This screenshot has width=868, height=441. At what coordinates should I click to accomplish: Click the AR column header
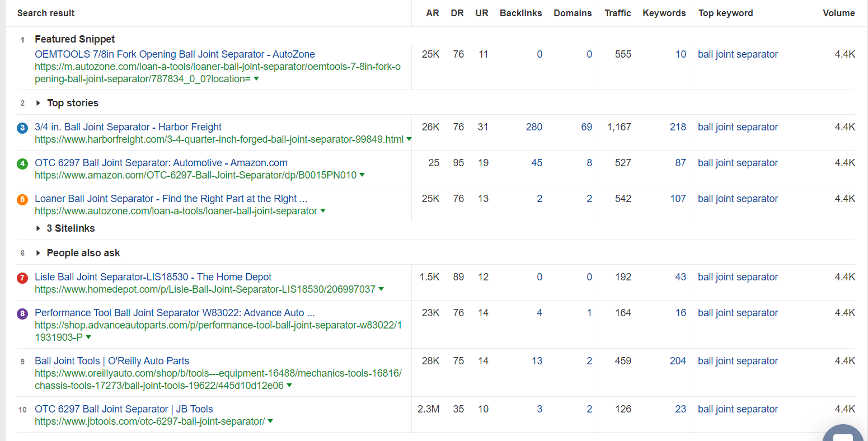tap(433, 13)
